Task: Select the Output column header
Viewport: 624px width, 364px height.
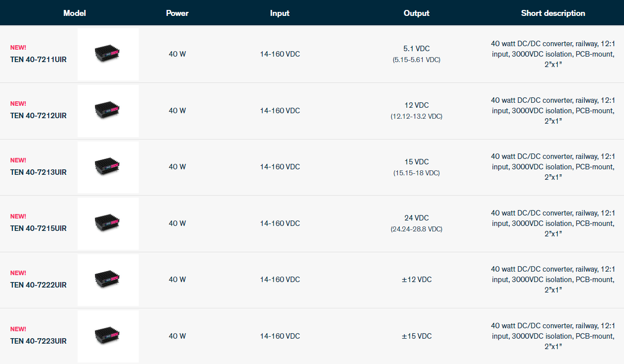Action: click(x=416, y=13)
